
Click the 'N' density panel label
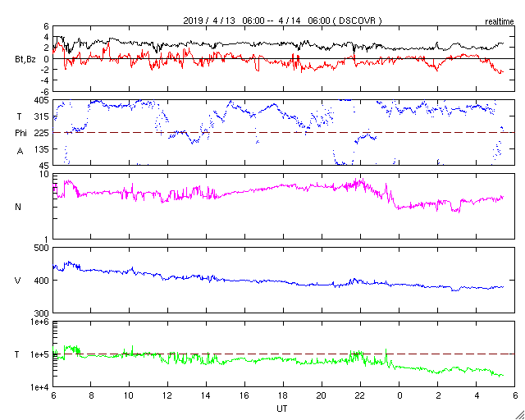click(18, 207)
